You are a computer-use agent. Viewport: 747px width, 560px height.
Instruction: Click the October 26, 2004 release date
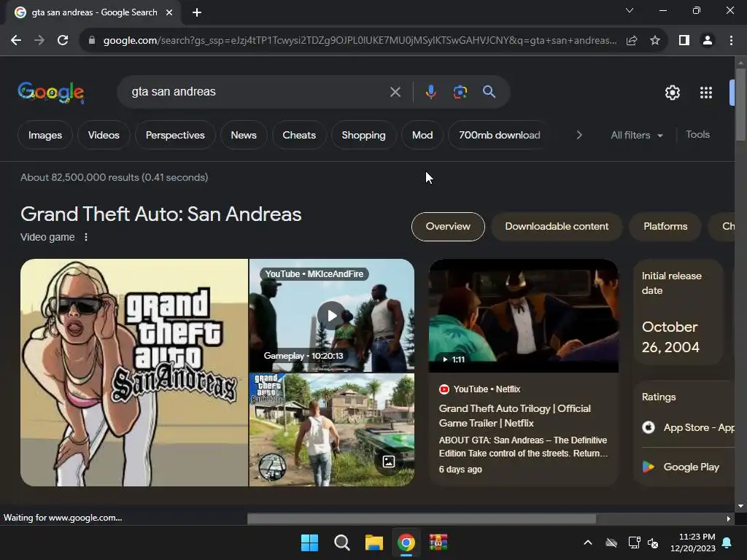(671, 337)
